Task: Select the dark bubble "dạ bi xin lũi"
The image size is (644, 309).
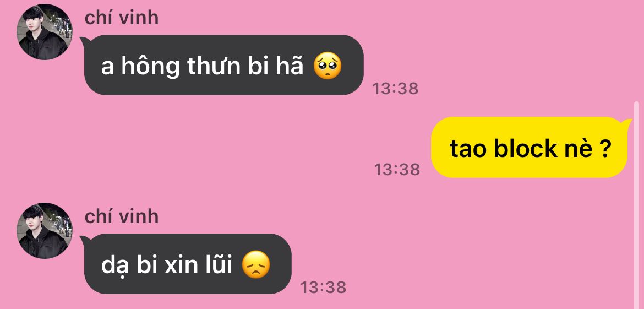Action: pos(185,264)
